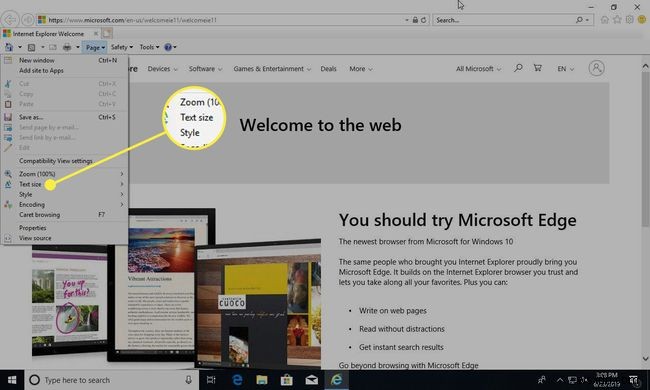The width and height of the screenshot is (650, 390).
Task: Choose Add site to Apps
Action: [65, 70]
